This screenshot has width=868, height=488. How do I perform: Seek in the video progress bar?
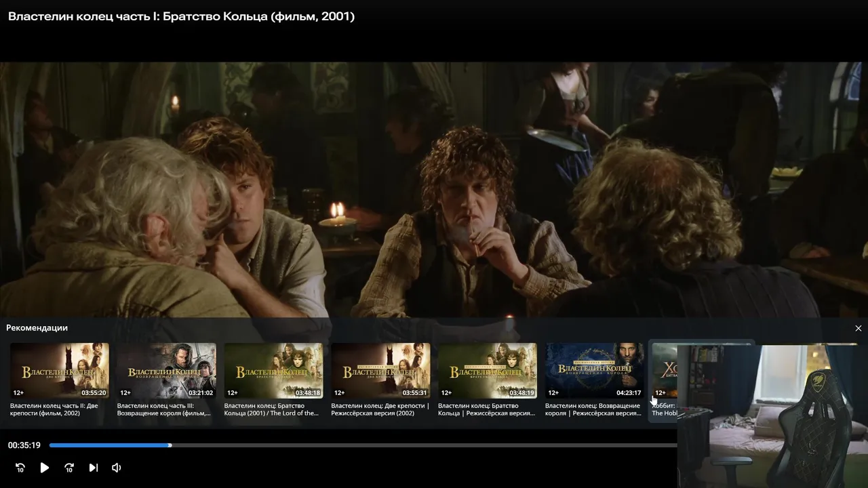pos(363,445)
